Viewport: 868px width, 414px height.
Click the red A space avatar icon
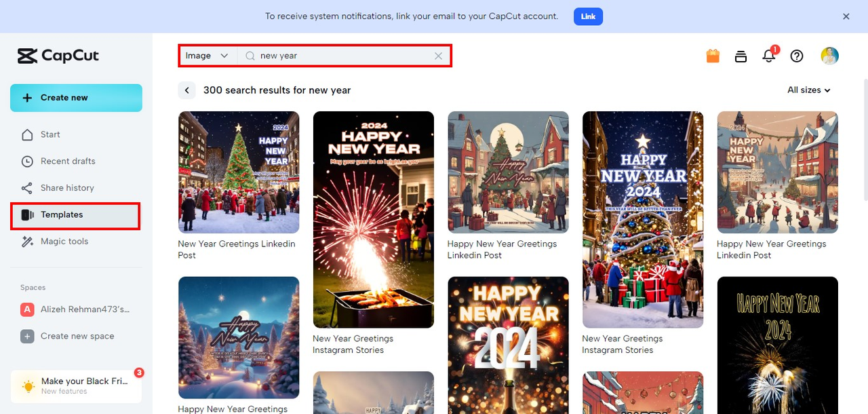pyautogui.click(x=27, y=309)
